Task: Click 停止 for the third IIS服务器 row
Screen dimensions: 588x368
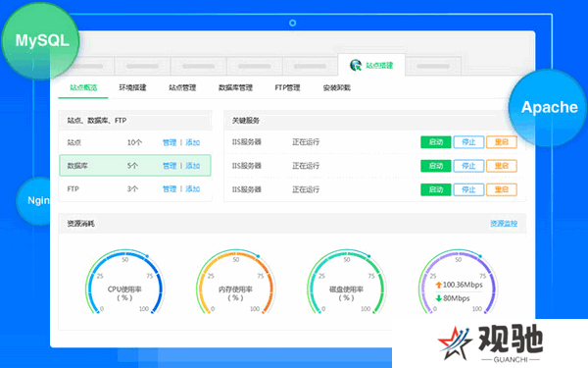Action: coord(468,189)
